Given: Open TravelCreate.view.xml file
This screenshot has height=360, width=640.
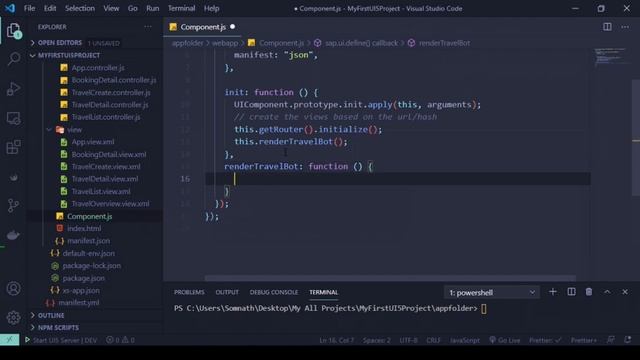Looking at the screenshot, I should pyautogui.click(x=106, y=167).
